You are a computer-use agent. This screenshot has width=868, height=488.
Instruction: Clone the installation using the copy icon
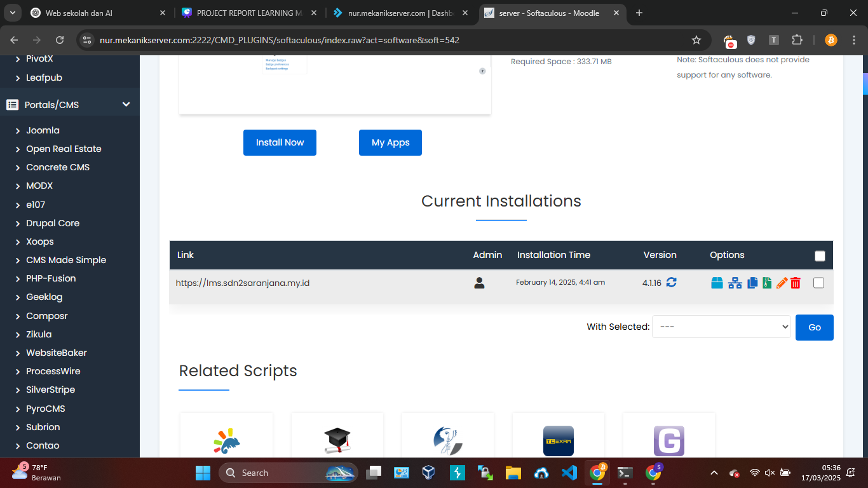coord(752,283)
